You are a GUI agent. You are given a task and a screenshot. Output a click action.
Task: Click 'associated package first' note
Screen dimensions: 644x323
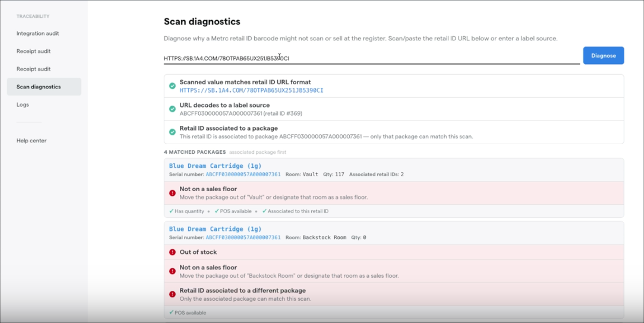click(257, 152)
